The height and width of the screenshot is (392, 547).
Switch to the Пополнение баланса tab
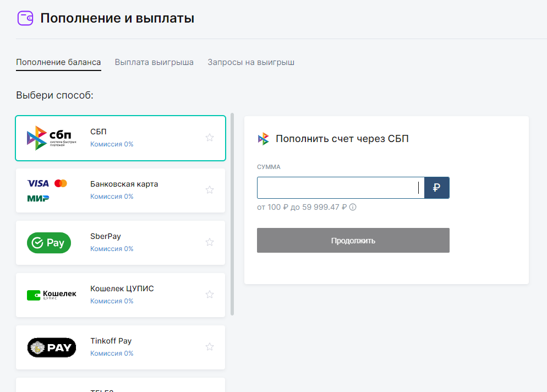[58, 62]
